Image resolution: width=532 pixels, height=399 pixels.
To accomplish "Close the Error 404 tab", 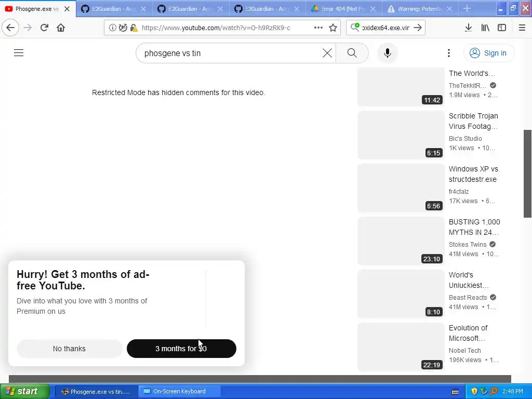I will pos(373,9).
